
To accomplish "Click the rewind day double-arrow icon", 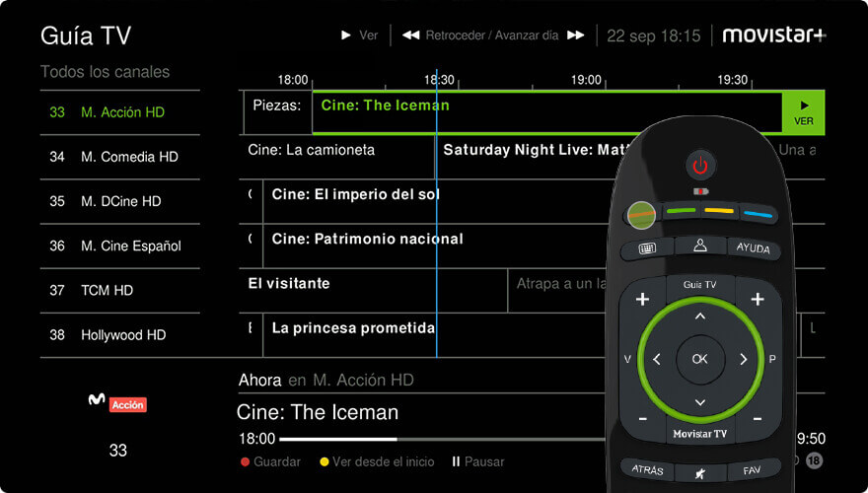I will coord(410,35).
